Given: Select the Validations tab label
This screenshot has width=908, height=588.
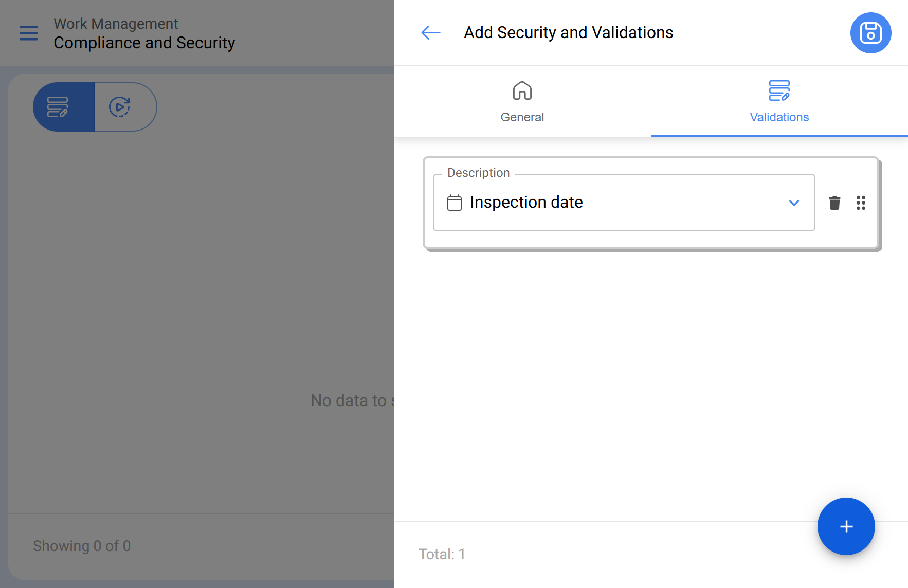Looking at the screenshot, I should (x=779, y=117).
